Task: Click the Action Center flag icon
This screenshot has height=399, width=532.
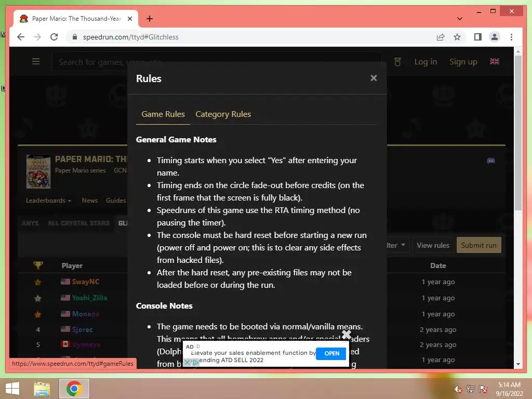Action: (x=483, y=389)
